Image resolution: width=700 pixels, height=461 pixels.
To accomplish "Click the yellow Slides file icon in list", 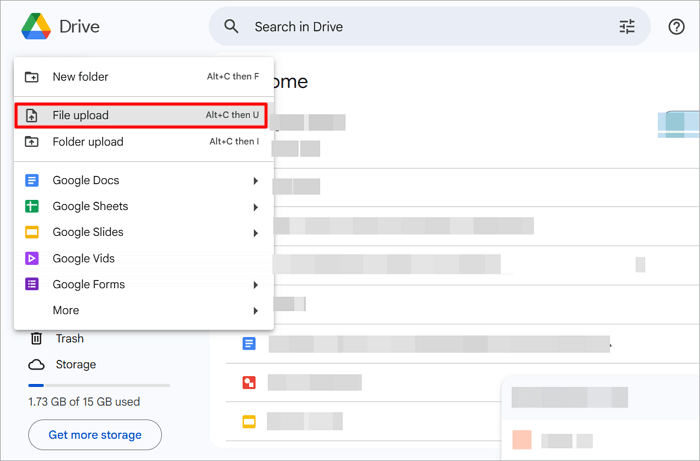I will [249, 421].
